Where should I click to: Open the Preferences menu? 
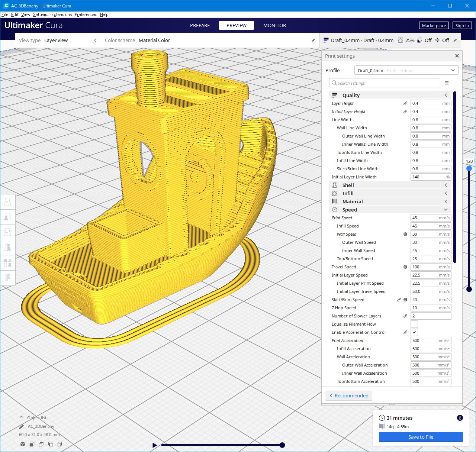86,14
